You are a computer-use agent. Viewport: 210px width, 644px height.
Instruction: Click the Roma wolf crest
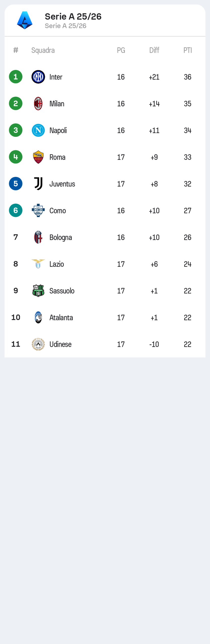[x=38, y=157]
